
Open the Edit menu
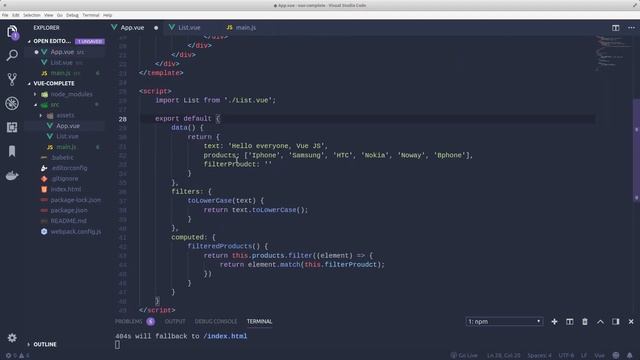(16, 15)
